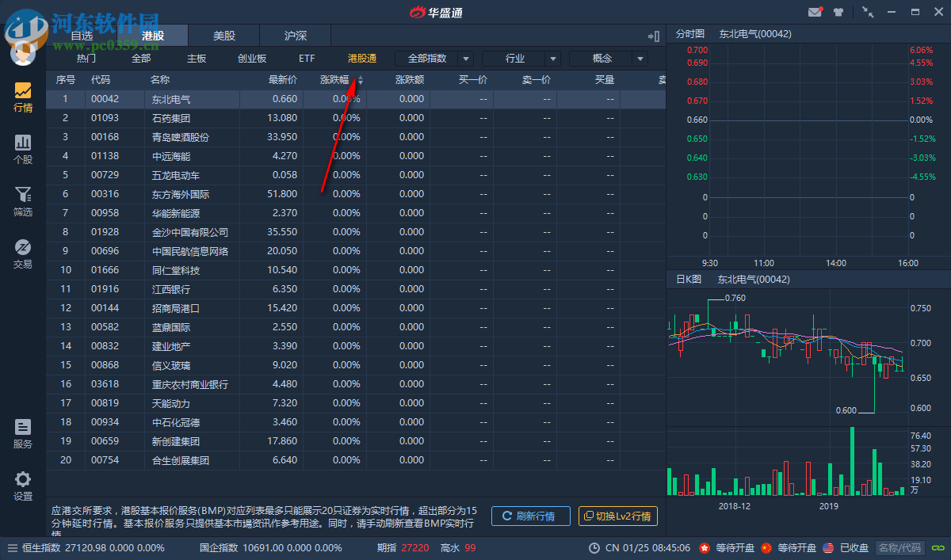Screen dimensions: 951x560
Task: Sort by 涨跌额 column header
Action: point(410,80)
